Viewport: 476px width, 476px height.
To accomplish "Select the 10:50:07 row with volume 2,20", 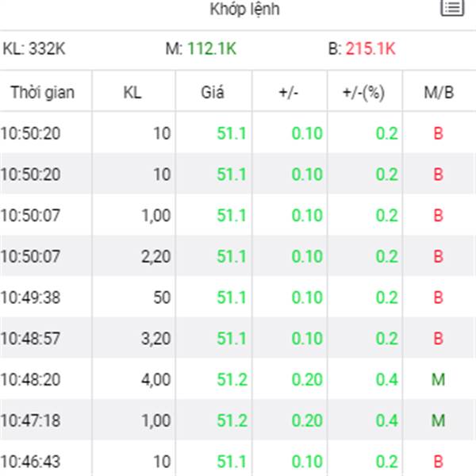I will pyautogui.click(x=238, y=256).
